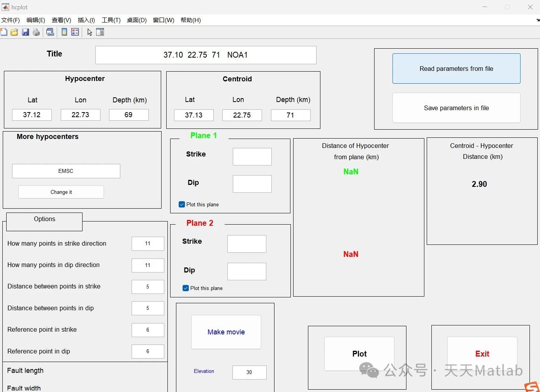Save figure with the floppy disk icon
Screen dimensions: 540x392
pyautogui.click(x=25, y=32)
